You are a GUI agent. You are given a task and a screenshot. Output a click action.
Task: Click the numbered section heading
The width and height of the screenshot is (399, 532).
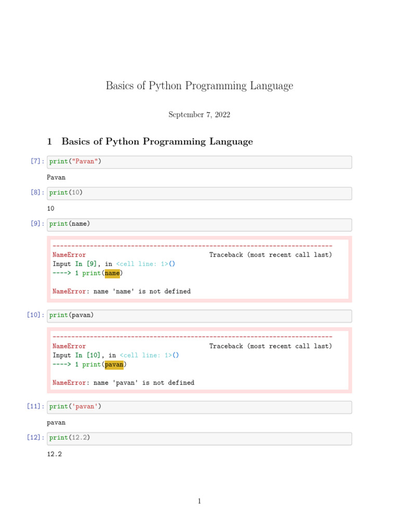[150, 141]
